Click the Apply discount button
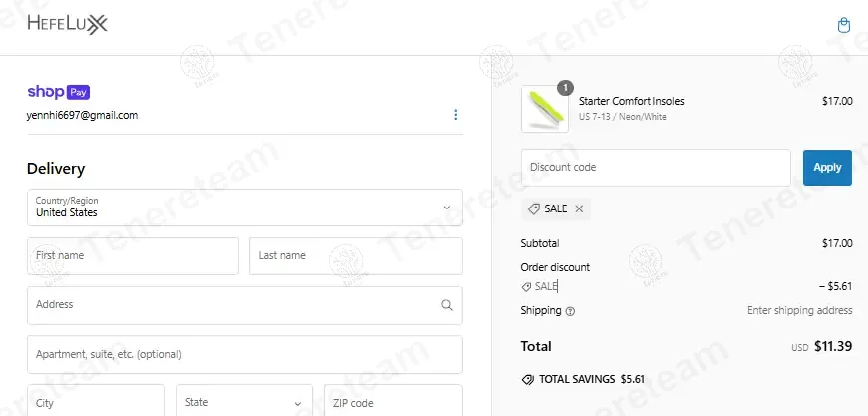This screenshot has height=416, width=868. point(827,167)
